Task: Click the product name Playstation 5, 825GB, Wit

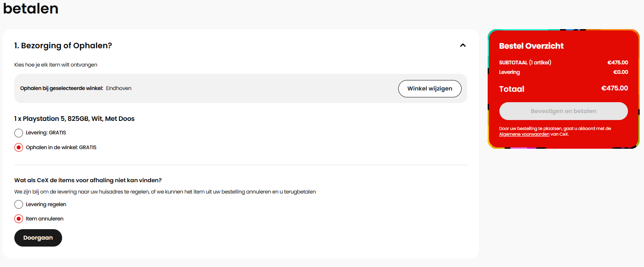Action: (74, 119)
